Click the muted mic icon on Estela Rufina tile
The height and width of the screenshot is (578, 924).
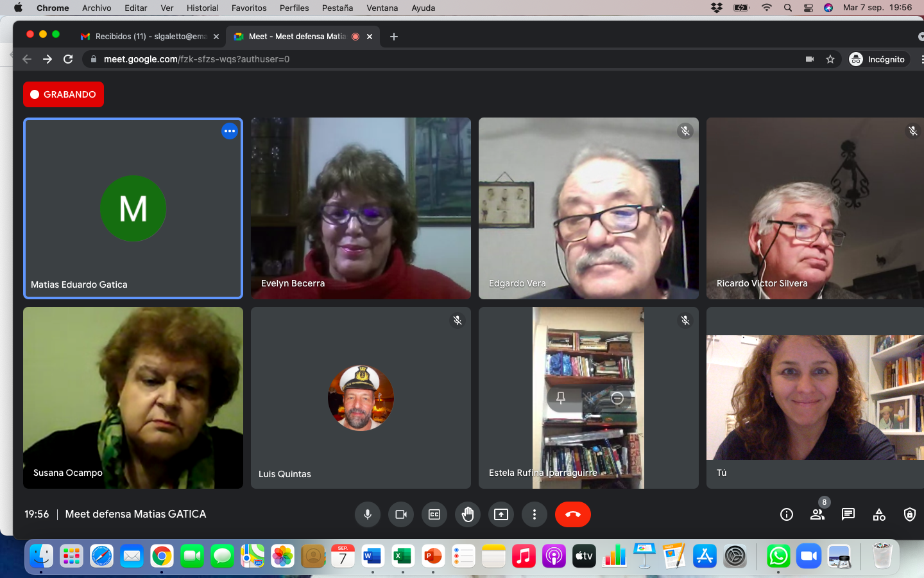click(x=685, y=320)
